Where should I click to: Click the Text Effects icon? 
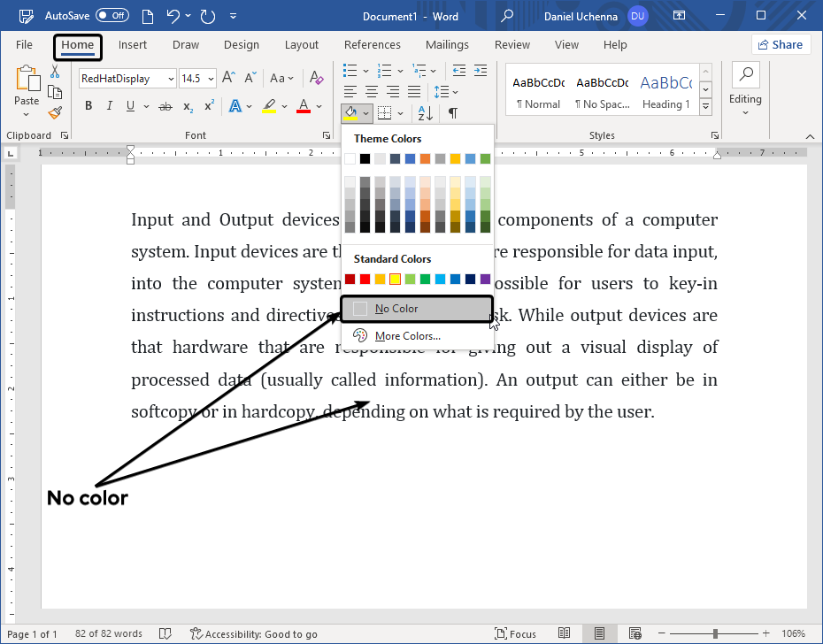[x=235, y=106]
